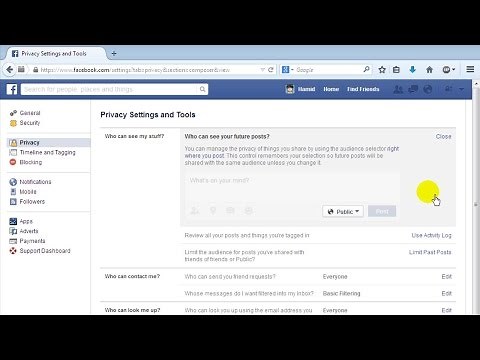Click the Home link in Facebook bar

pyautogui.click(x=331, y=89)
